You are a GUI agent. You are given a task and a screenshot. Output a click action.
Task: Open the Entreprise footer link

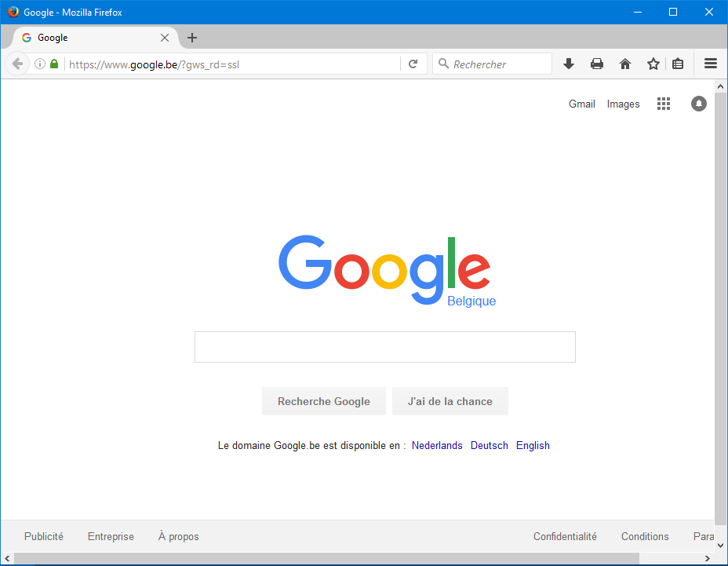[111, 536]
